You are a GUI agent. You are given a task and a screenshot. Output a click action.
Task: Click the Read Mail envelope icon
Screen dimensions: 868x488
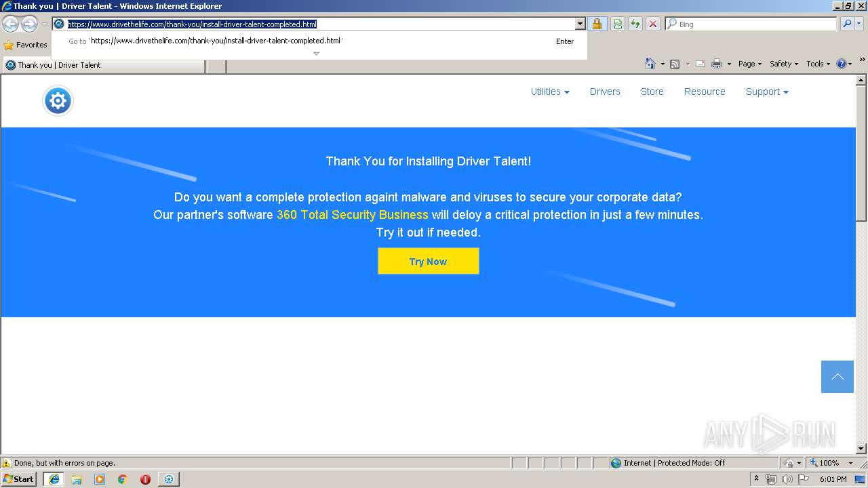point(701,64)
